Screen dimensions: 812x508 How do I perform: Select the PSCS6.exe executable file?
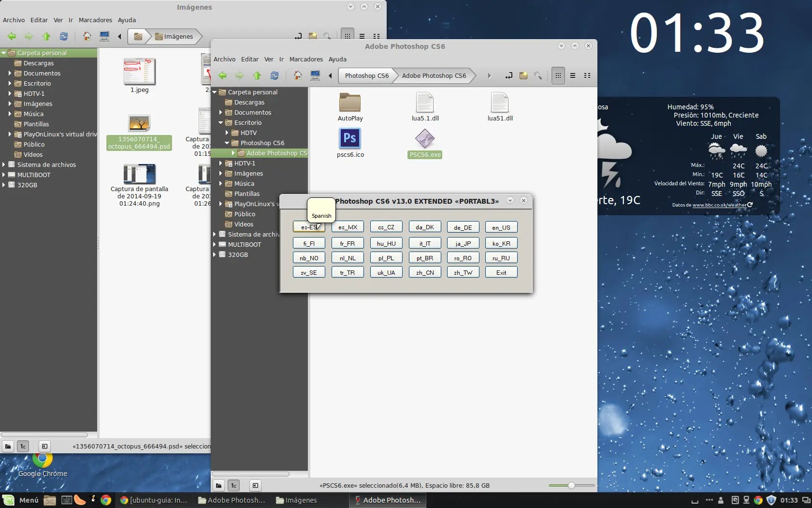click(425, 139)
